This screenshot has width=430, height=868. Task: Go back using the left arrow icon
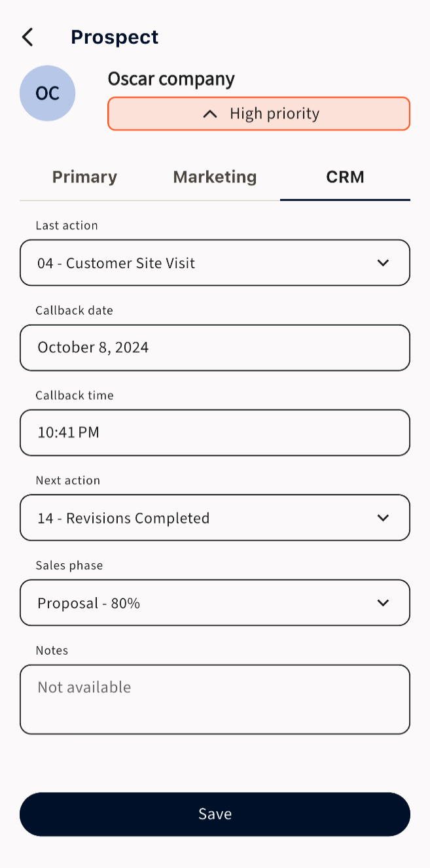tap(27, 37)
